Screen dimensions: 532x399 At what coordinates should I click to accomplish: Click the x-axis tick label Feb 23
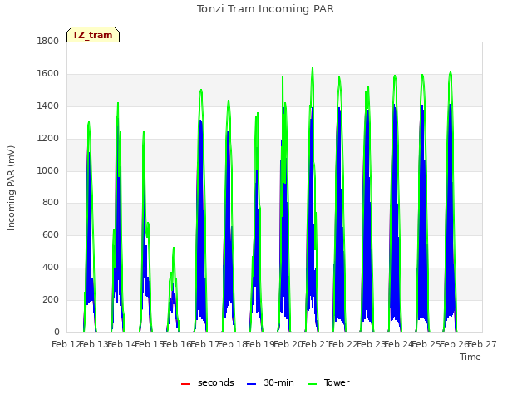click(x=372, y=345)
